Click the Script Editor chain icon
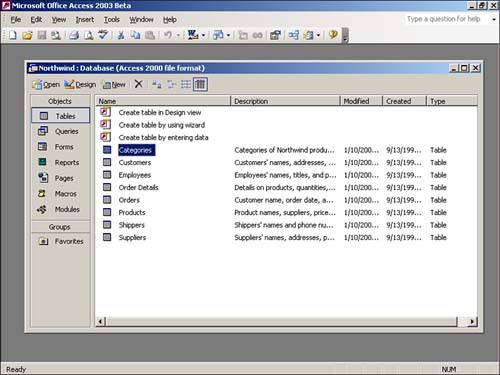500x375 pixels. [257, 35]
